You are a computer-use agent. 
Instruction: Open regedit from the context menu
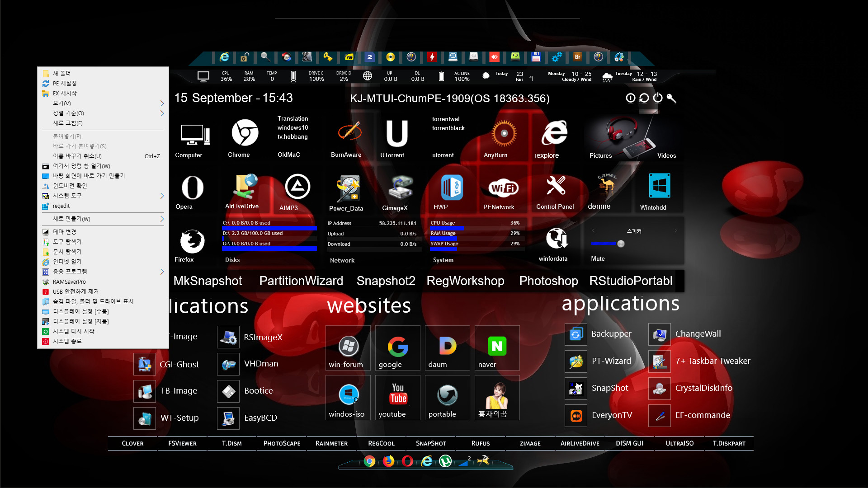point(103,206)
